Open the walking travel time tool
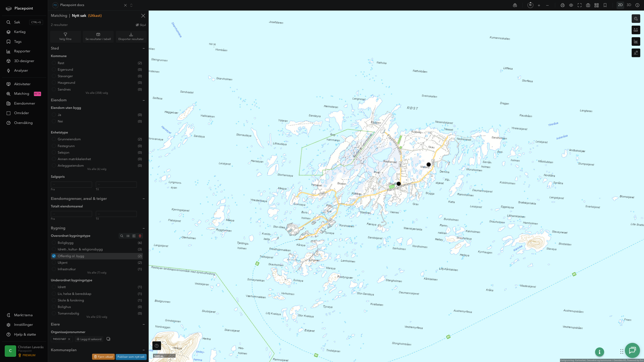 click(x=636, y=53)
